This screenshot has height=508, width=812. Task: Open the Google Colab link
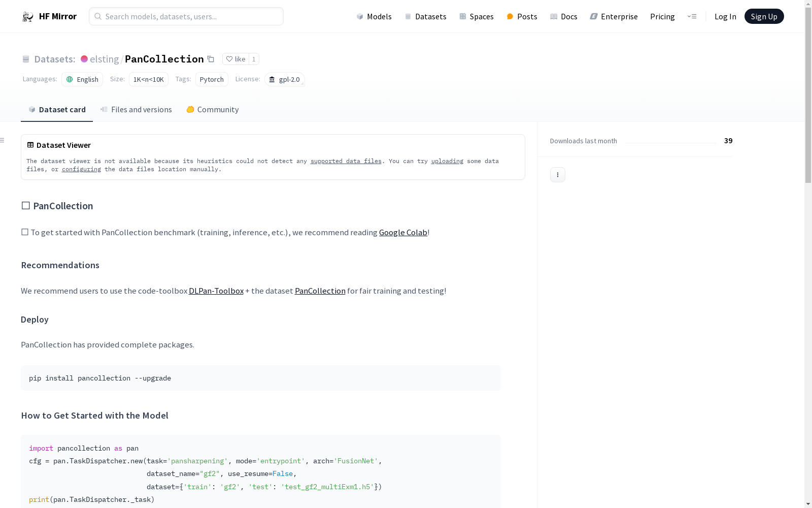(x=403, y=232)
